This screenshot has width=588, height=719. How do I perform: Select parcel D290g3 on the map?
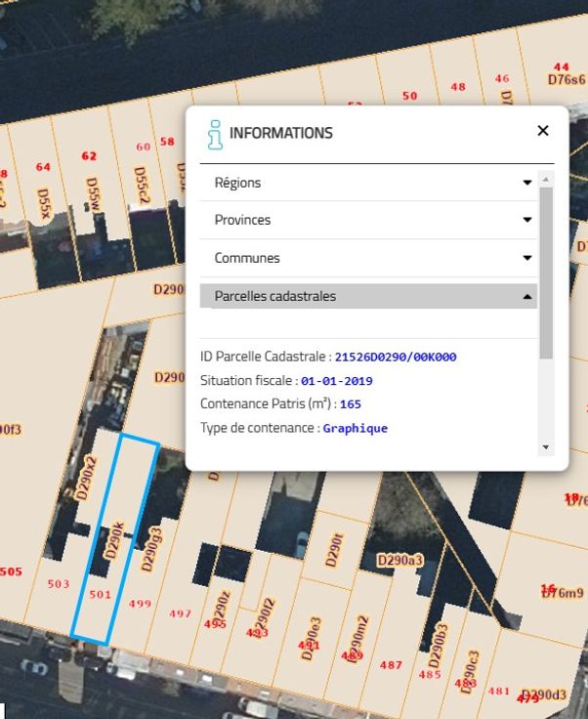coord(149,549)
